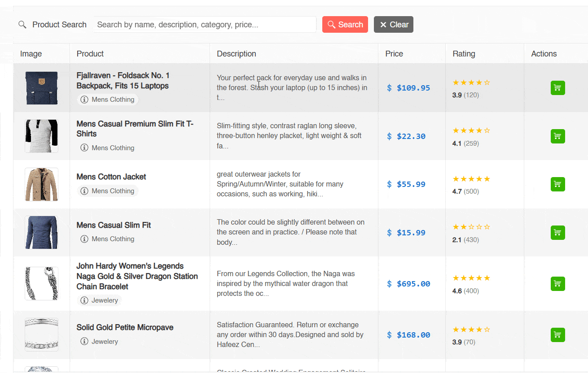Add John Hardy bracelet to cart
This screenshot has width=588, height=373.
coord(557,284)
